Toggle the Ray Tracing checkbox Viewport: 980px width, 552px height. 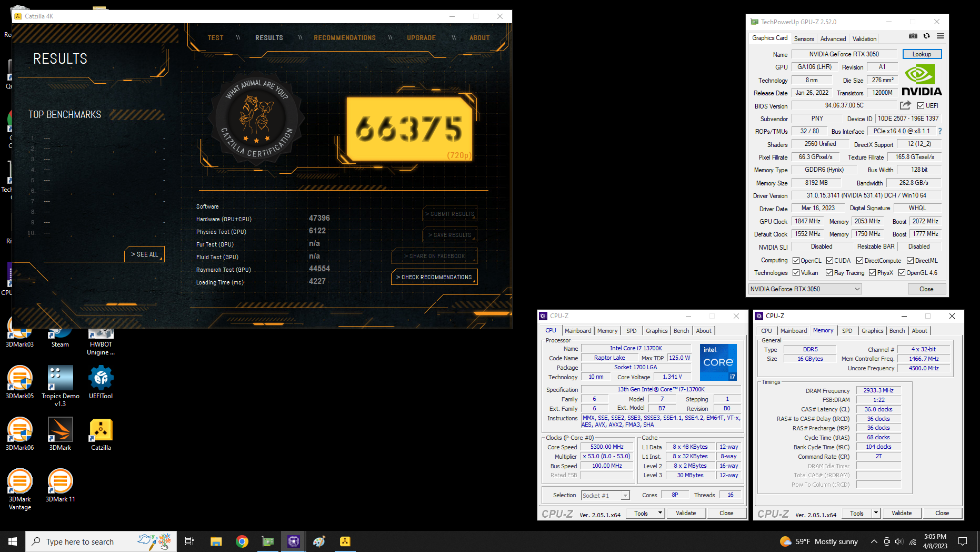point(829,273)
